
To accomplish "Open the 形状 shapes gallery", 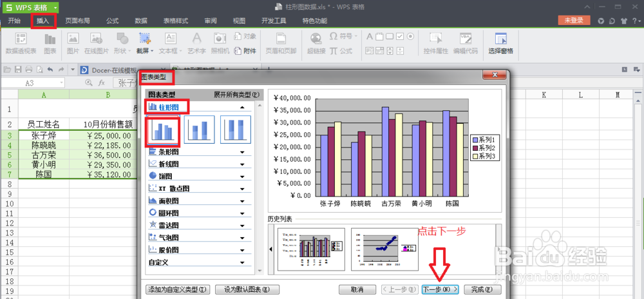I will (122, 44).
